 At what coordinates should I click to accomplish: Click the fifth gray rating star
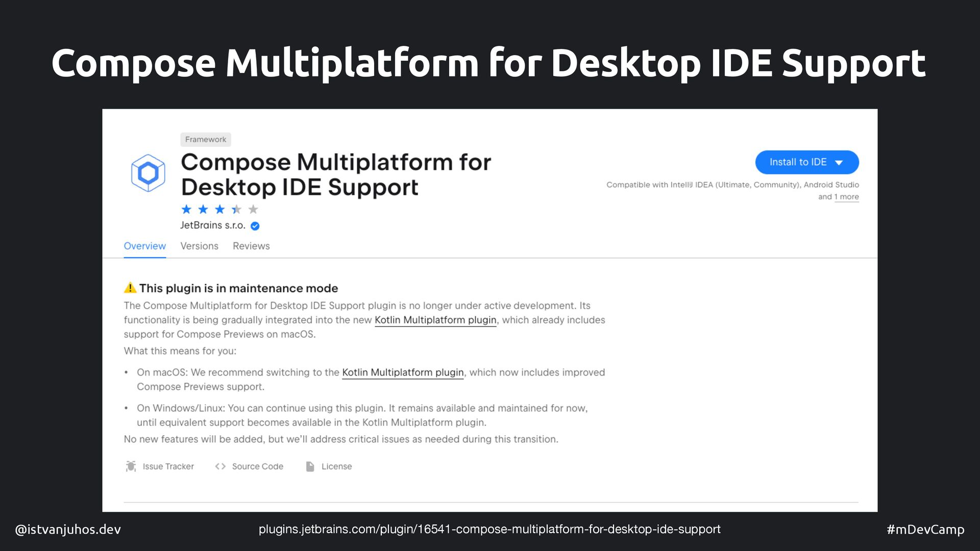click(x=253, y=209)
